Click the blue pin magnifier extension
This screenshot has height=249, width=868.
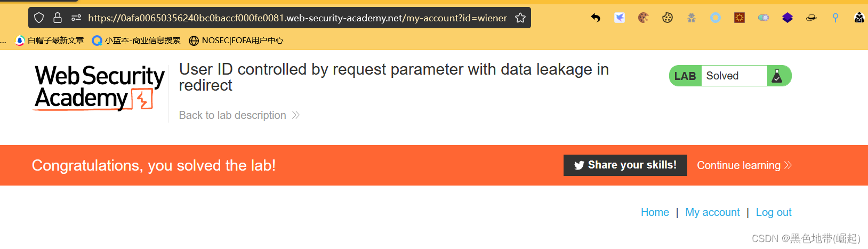[x=835, y=18]
